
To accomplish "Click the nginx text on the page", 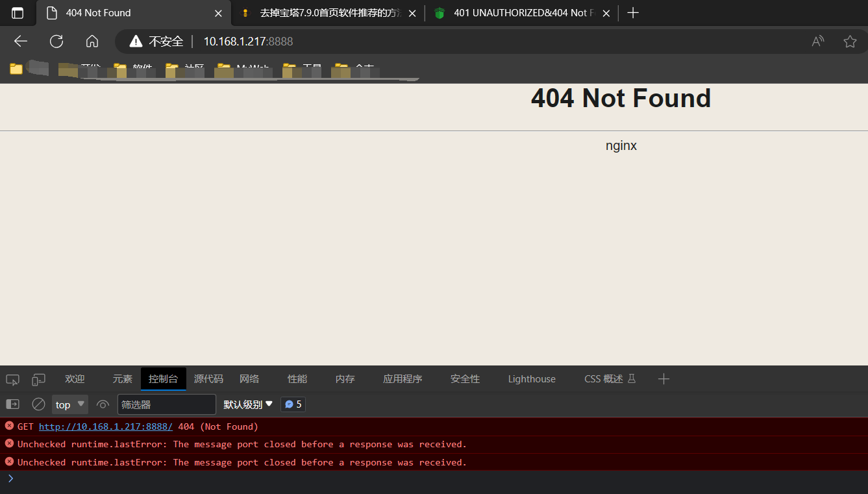I will tap(621, 145).
